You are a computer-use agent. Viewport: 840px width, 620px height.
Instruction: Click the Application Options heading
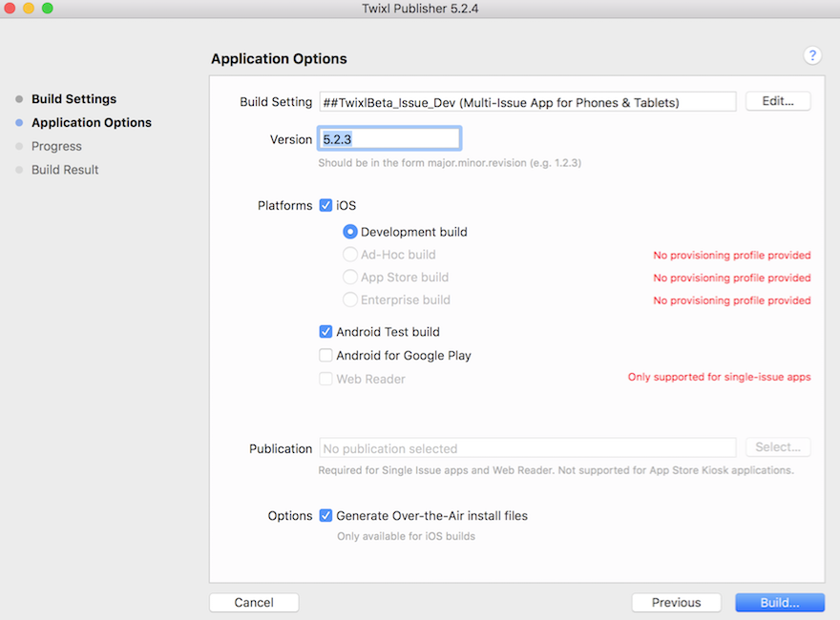click(x=279, y=58)
